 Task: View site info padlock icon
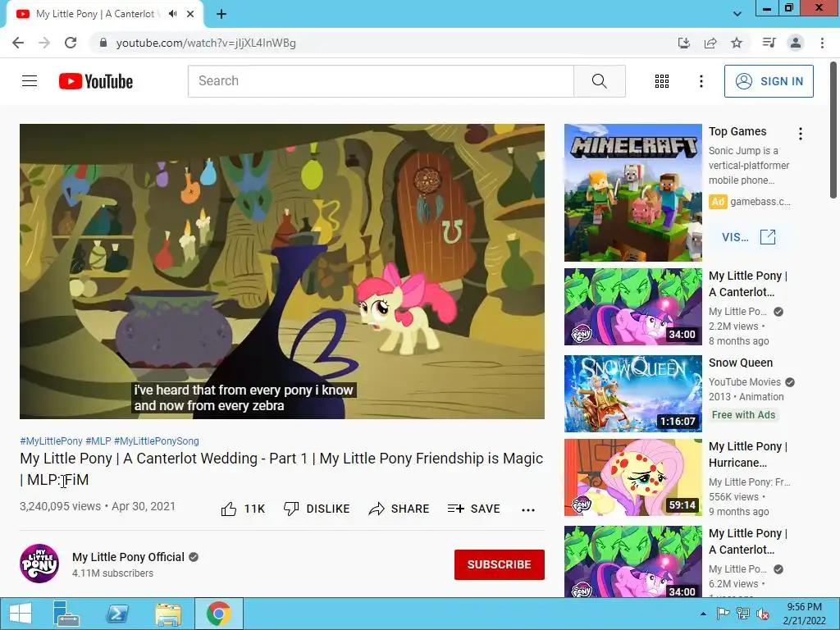(103, 43)
